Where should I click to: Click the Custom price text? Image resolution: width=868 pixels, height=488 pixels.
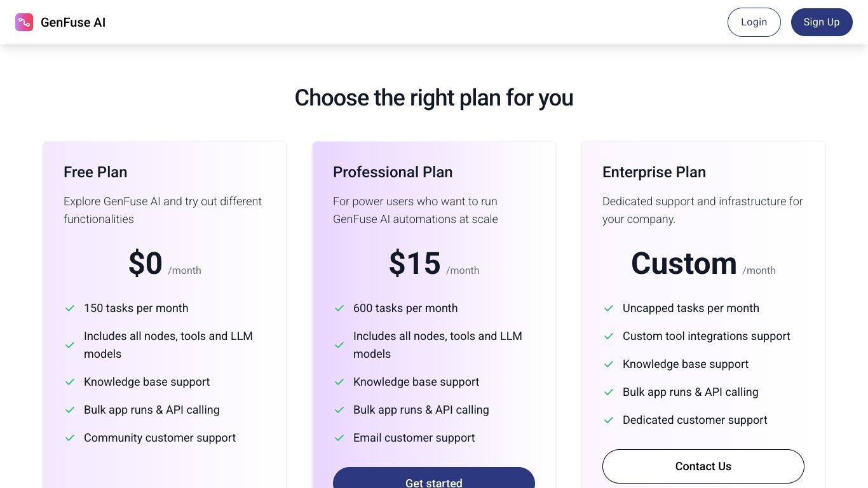click(x=684, y=264)
